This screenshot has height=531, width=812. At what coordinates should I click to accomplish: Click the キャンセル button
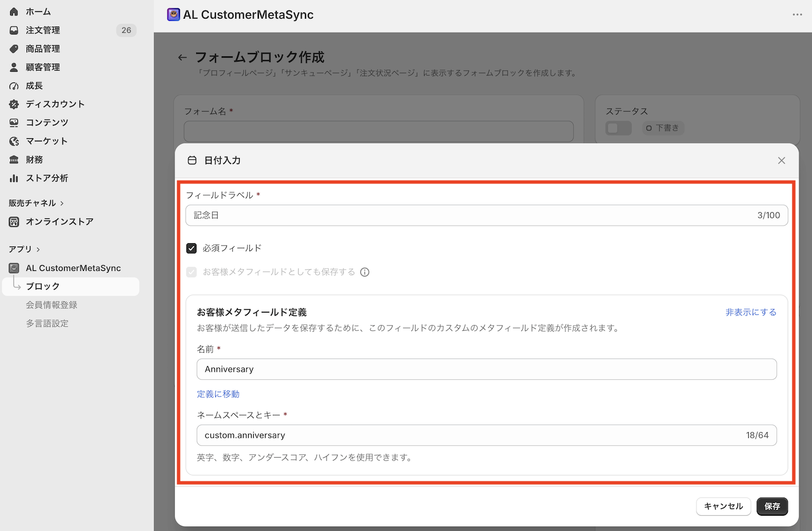[x=723, y=506]
